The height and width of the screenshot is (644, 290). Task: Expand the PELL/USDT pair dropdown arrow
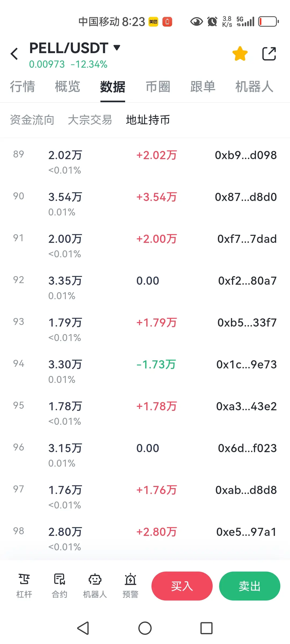117,48
